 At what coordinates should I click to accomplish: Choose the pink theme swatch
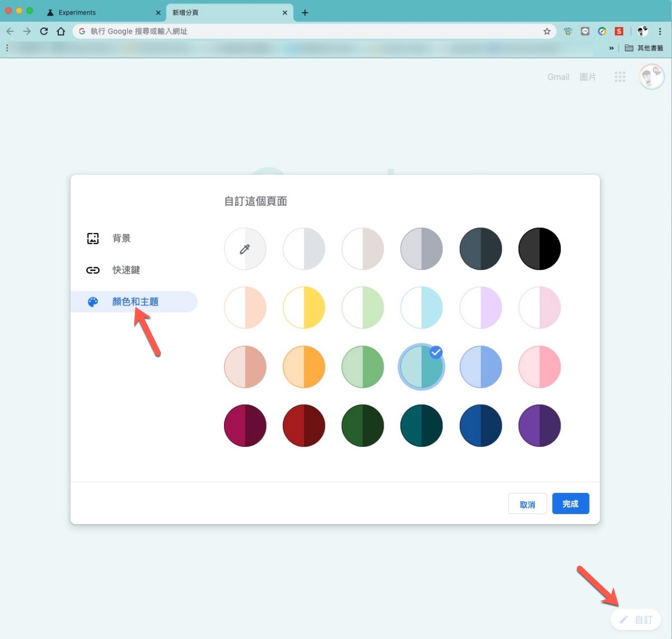click(x=539, y=367)
